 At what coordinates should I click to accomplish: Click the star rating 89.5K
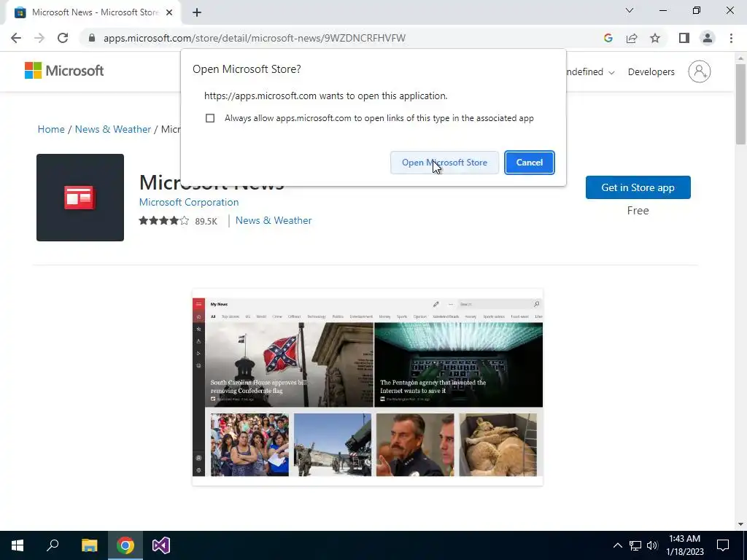point(178,221)
